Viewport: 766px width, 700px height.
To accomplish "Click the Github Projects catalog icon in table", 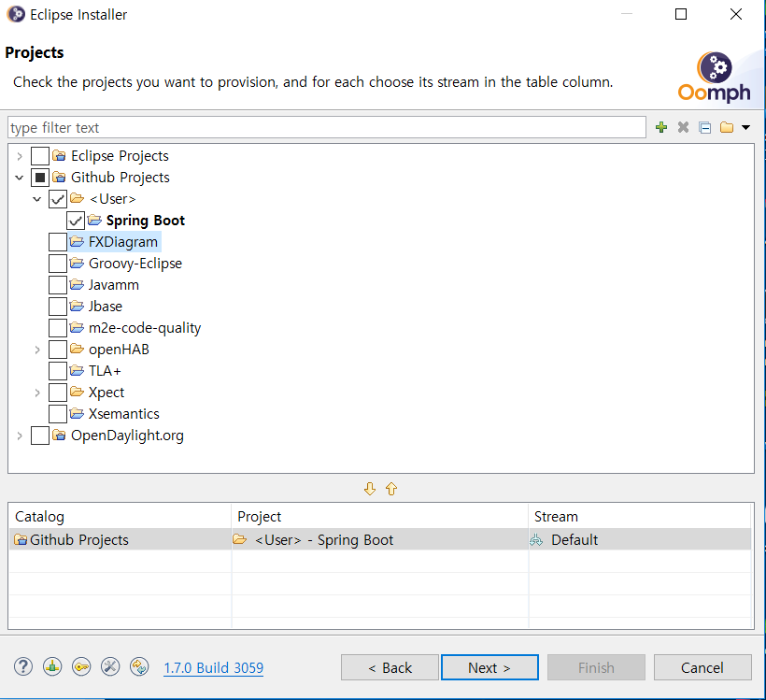I will point(21,539).
